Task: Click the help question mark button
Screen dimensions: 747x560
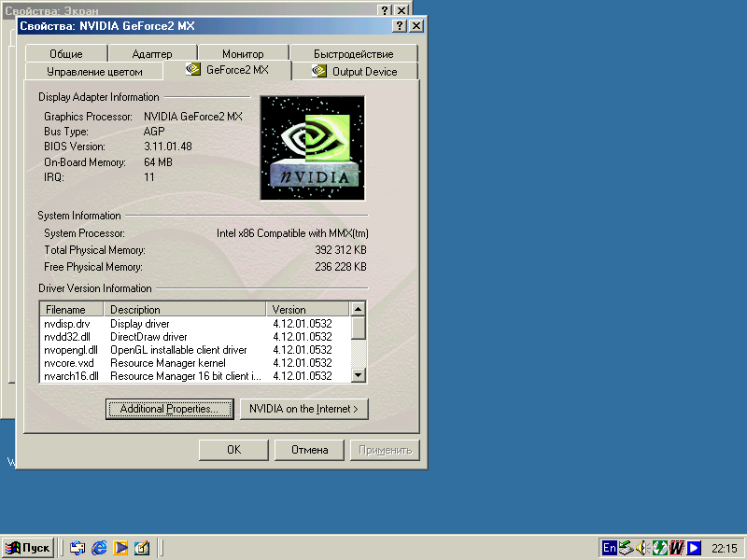Action: pos(400,26)
